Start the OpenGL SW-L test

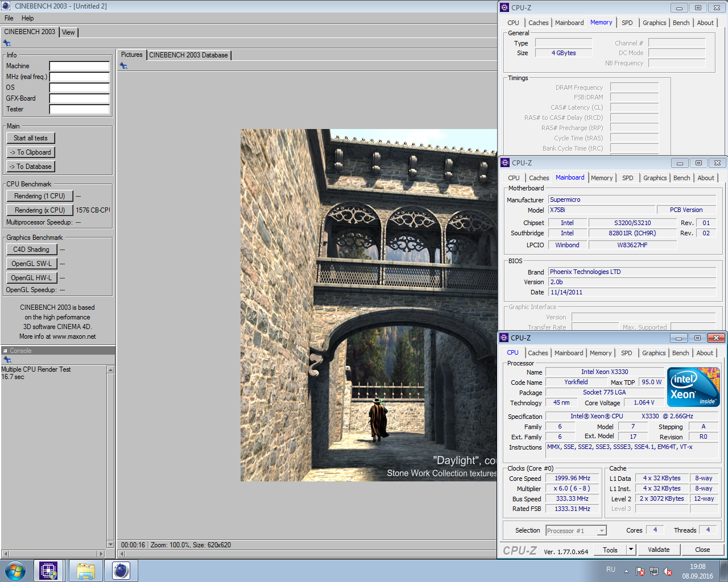coord(31,264)
